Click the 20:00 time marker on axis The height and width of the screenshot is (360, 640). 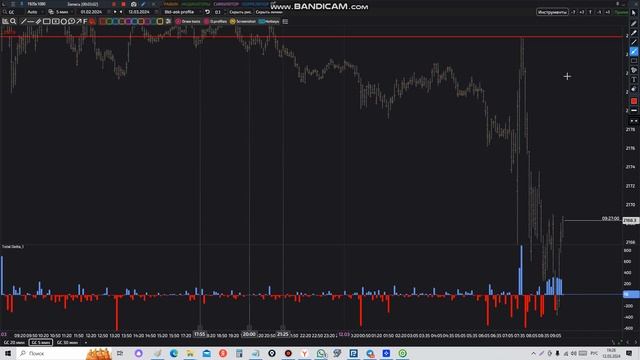click(249, 334)
